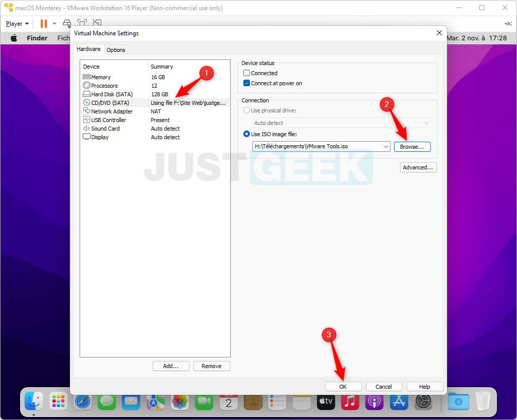Select the Processors device row

point(155,85)
